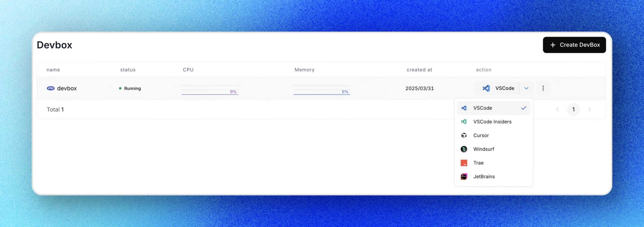The image size is (644, 227).
Task: Click the Windsurf round icon
Action: pyautogui.click(x=464, y=149)
